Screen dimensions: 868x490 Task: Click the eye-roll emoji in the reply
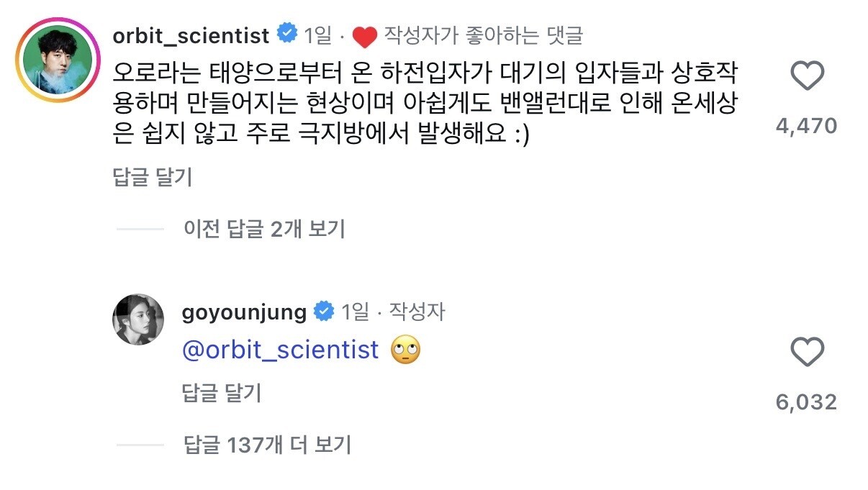click(405, 350)
